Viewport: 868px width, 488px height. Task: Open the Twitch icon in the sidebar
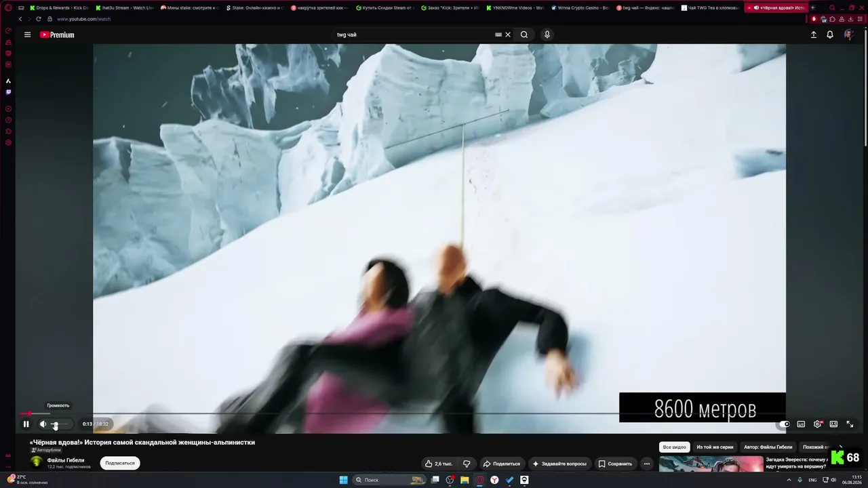(x=8, y=92)
